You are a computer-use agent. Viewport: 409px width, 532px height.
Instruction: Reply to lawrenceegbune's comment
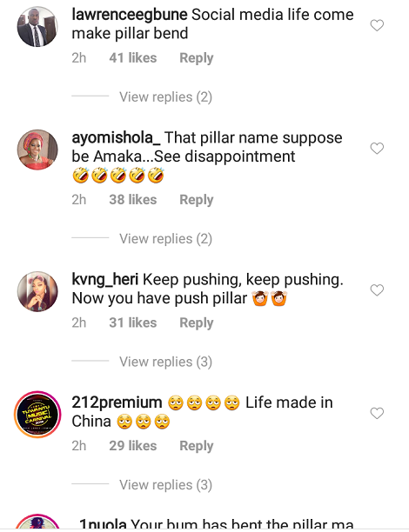197,58
